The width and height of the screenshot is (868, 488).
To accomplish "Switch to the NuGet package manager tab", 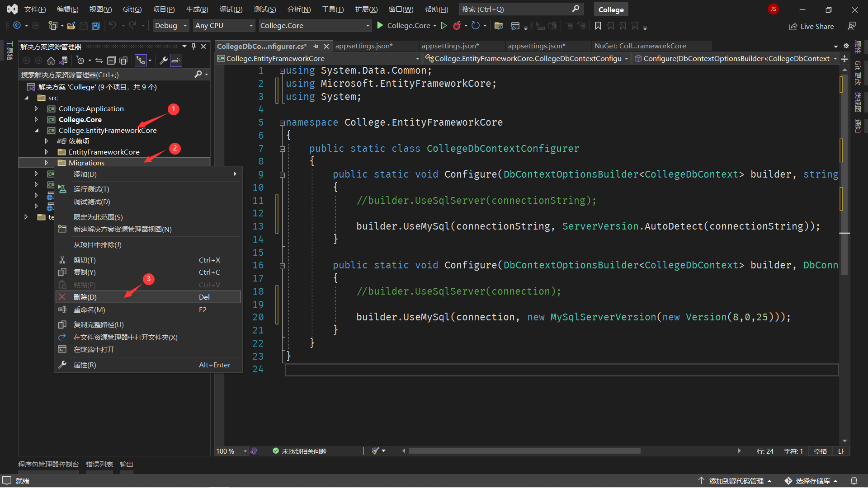I will pos(640,46).
